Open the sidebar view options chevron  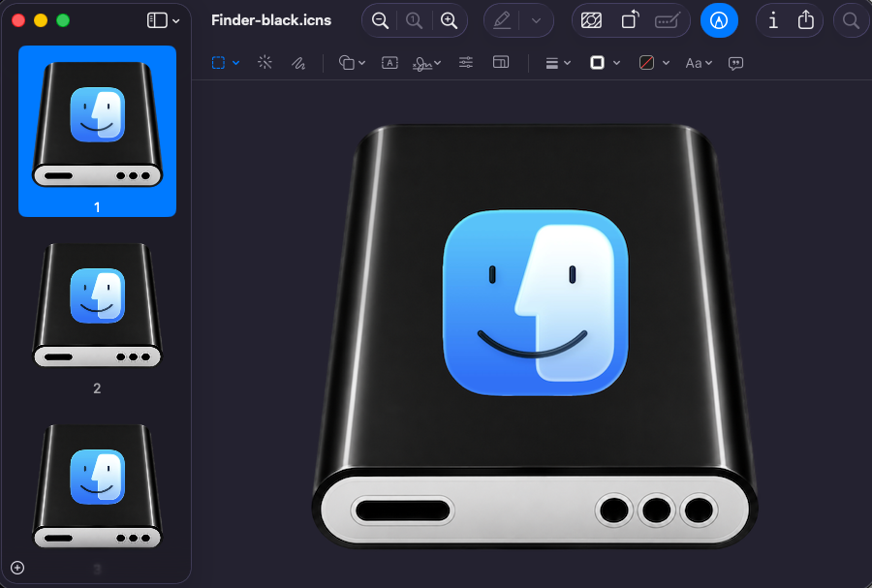(176, 21)
